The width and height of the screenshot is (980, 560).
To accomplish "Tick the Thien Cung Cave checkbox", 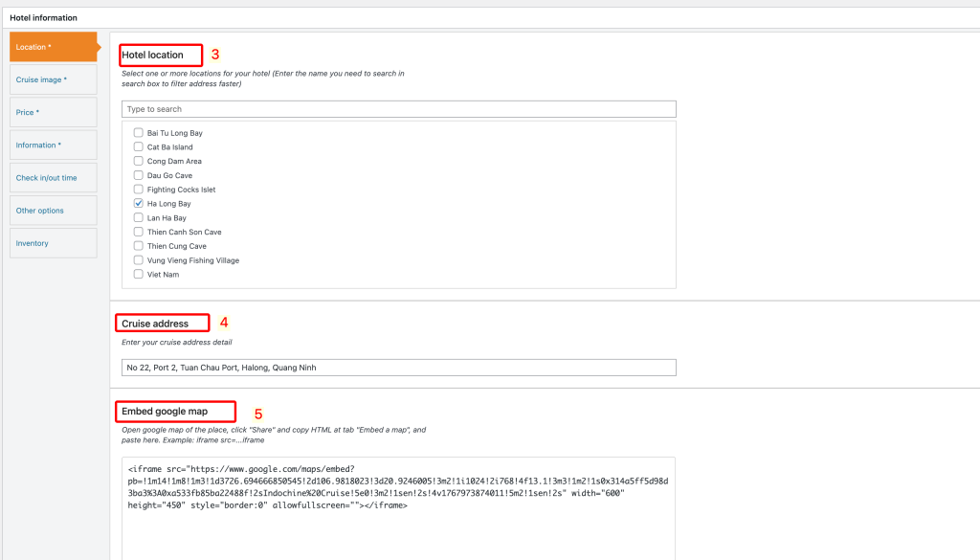I will 139,246.
